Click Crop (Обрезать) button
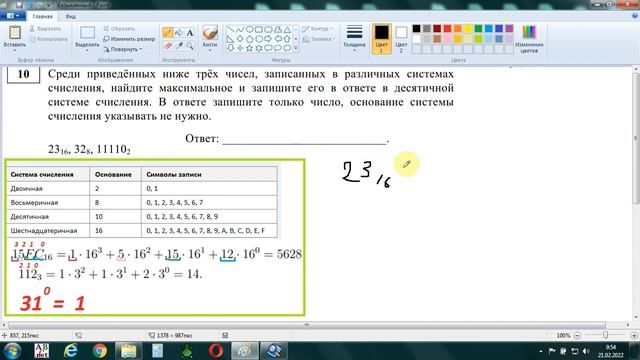 point(119,29)
